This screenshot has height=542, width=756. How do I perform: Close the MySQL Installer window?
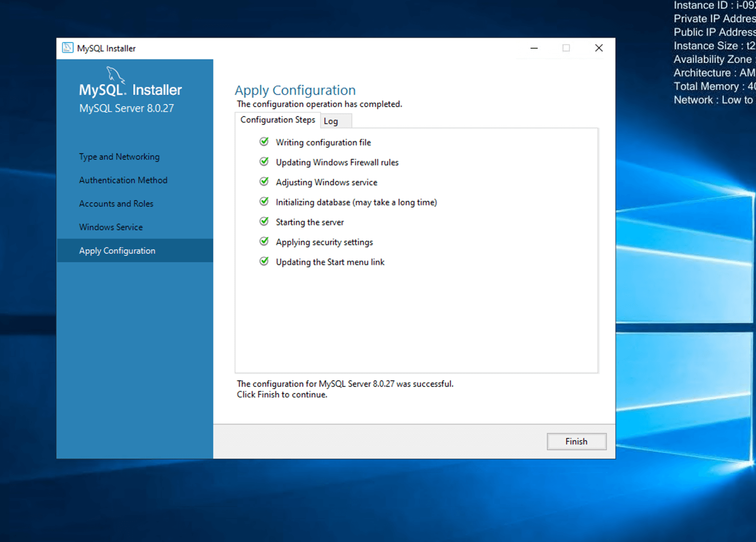point(599,48)
